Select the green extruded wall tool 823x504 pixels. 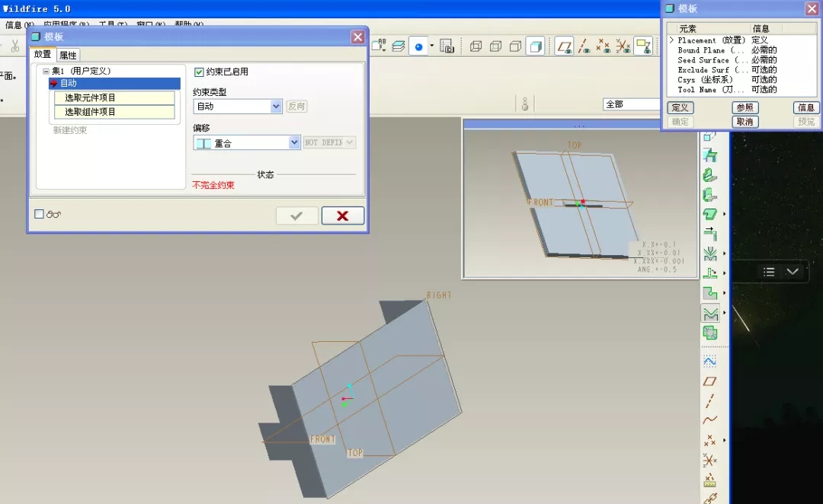coord(710,195)
